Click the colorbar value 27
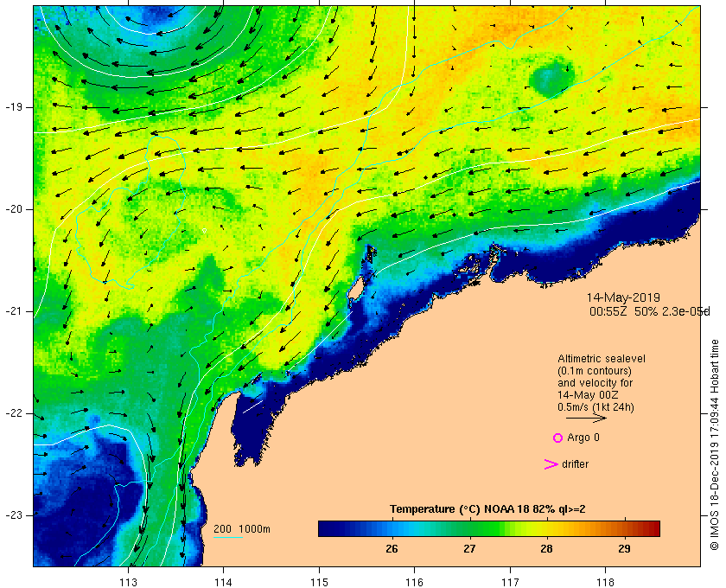 click(x=469, y=549)
